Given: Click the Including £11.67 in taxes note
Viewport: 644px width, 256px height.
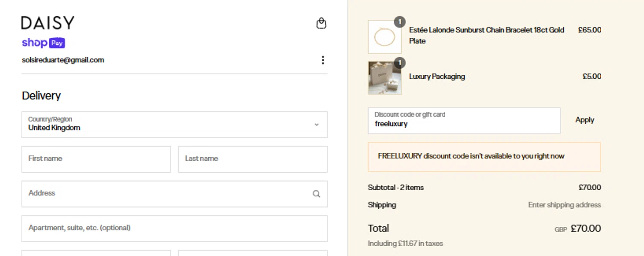Looking at the screenshot, I should pos(405,244).
